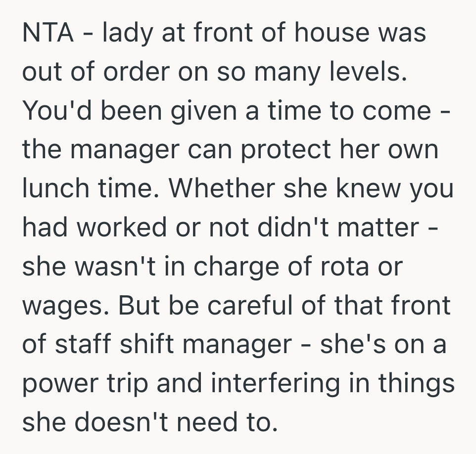Click the word "house" in the first line
The height and width of the screenshot is (454, 476).
click(x=332, y=33)
